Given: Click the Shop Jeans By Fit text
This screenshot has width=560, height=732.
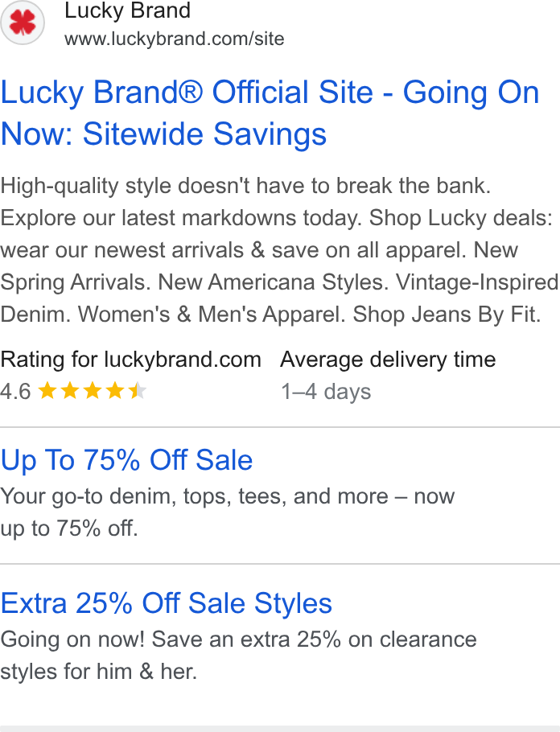Looking at the screenshot, I should click(x=447, y=315).
